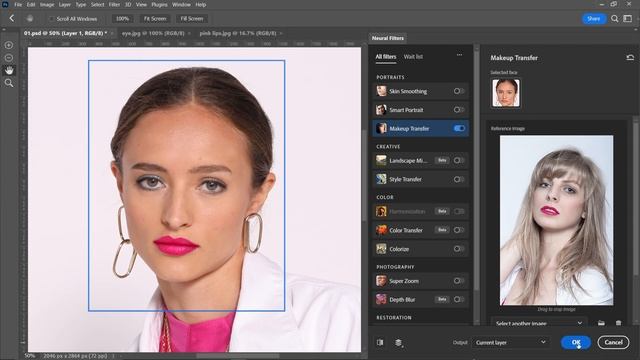The image size is (640, 360).
Task: Click the selected face thumbnail
Action: pos(506,93)
